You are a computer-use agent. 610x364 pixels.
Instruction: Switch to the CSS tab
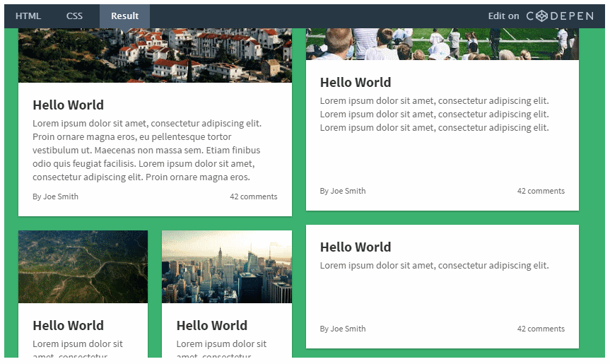pos(74,16)
